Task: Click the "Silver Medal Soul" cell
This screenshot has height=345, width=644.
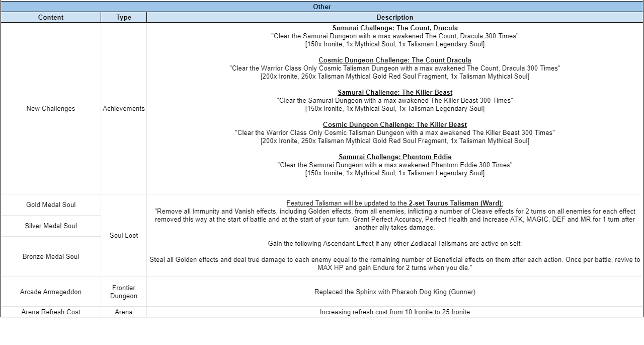Action: tap(51, 226)
